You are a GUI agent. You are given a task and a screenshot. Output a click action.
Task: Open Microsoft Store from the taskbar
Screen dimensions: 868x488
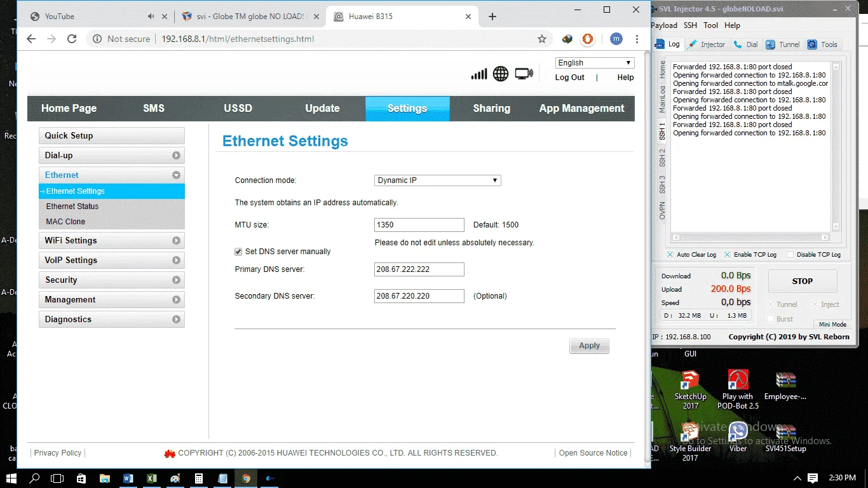[x=81, y=478]
